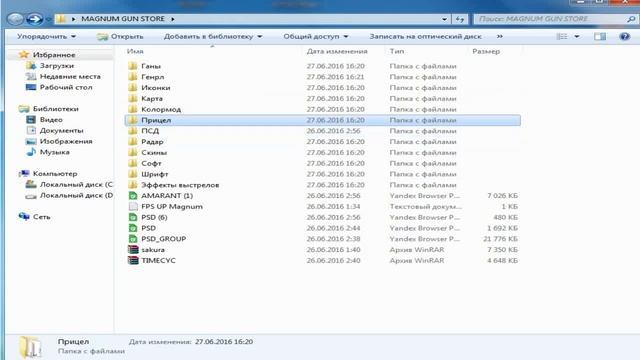
Task: Open the Документы library
Action: pyautogui.click(x=61, y=130)
